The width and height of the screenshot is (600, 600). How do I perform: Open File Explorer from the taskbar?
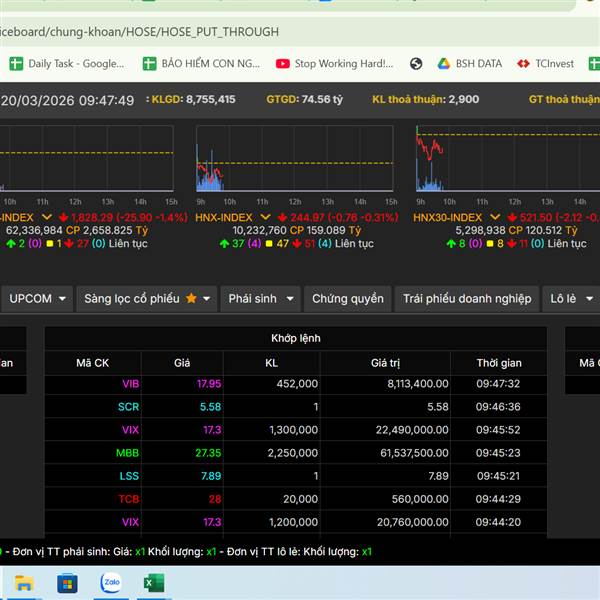pyautogui.click(x=24, y=583)
